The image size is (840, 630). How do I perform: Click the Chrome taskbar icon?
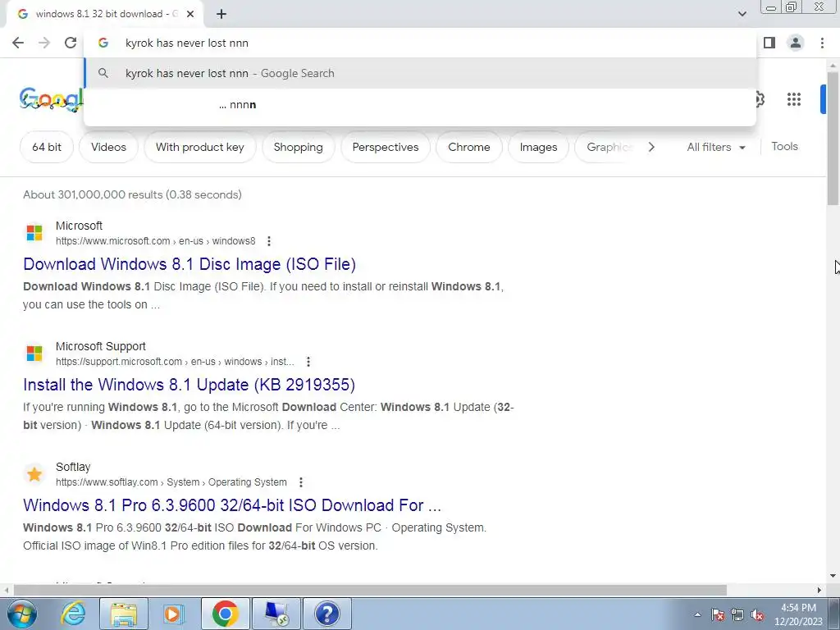[225, 614]
